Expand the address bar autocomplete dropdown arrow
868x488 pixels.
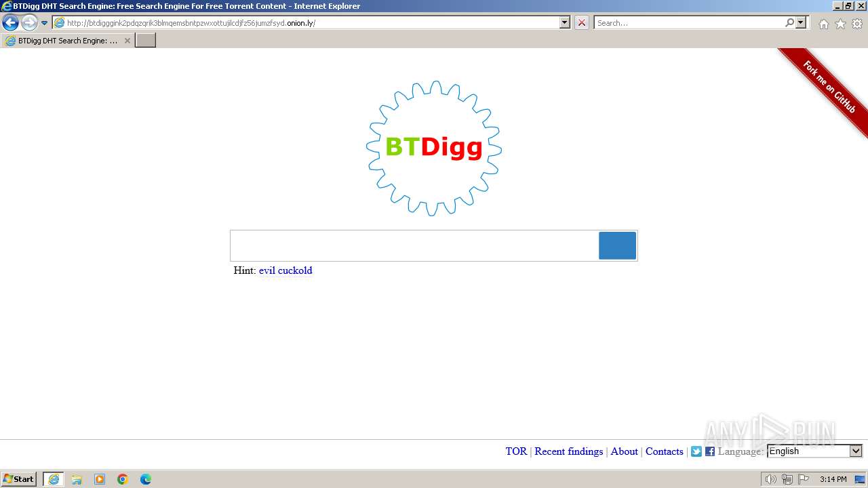(565, 22)
